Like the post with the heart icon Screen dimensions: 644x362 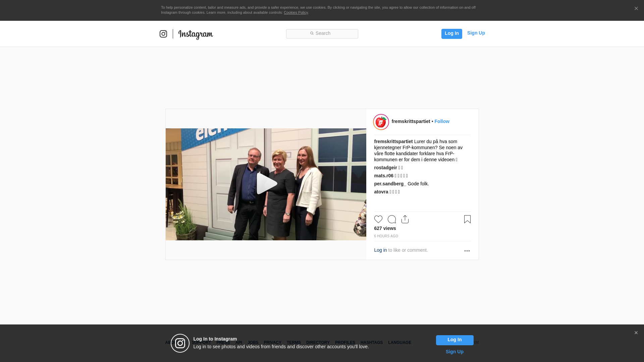pyautogui.click(x=378, y=219)
